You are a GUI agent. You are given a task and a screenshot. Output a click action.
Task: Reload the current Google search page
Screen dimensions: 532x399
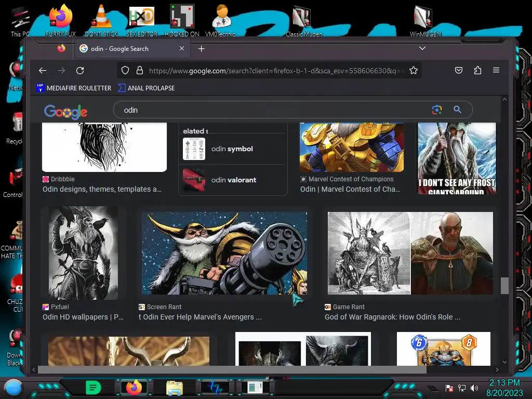point(80,71)
